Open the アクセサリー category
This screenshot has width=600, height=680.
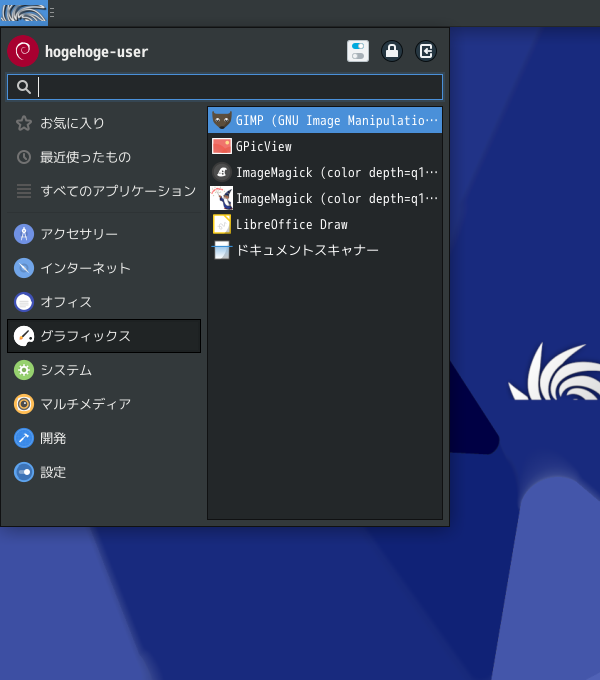click(x=104, y=234)
